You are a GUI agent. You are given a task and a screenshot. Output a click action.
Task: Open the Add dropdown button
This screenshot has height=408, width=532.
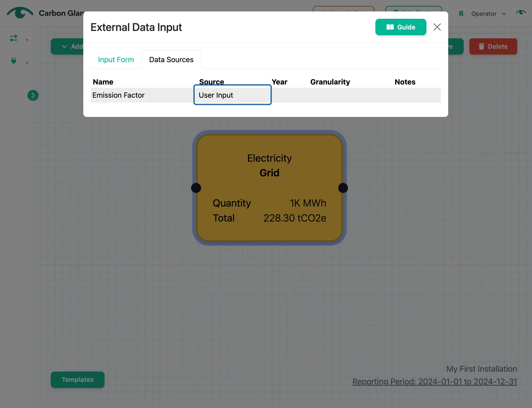click(67, 46)
